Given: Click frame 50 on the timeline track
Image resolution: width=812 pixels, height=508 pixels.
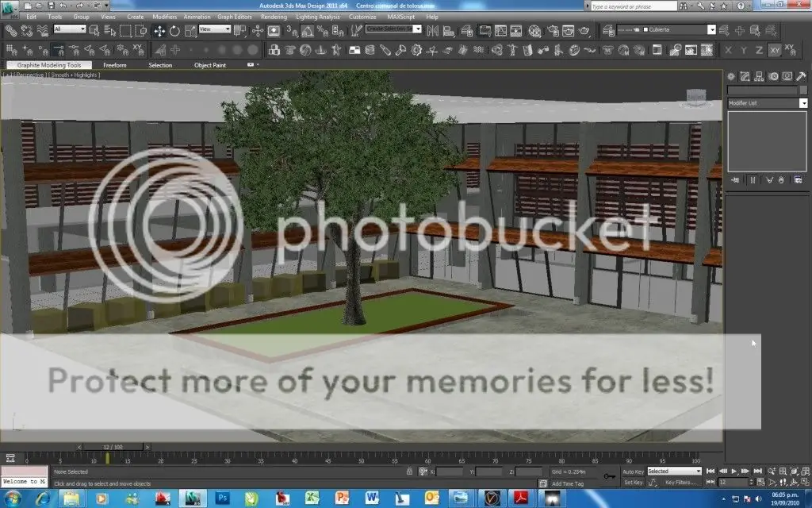Looking at the screenshot, I should 362,458.
